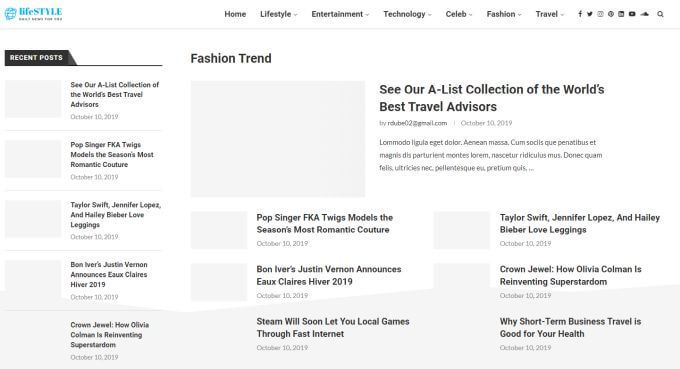Click the lifeSTYLE site logo
680x369 pixels.
pyautogui.click(x=33, y=14)
